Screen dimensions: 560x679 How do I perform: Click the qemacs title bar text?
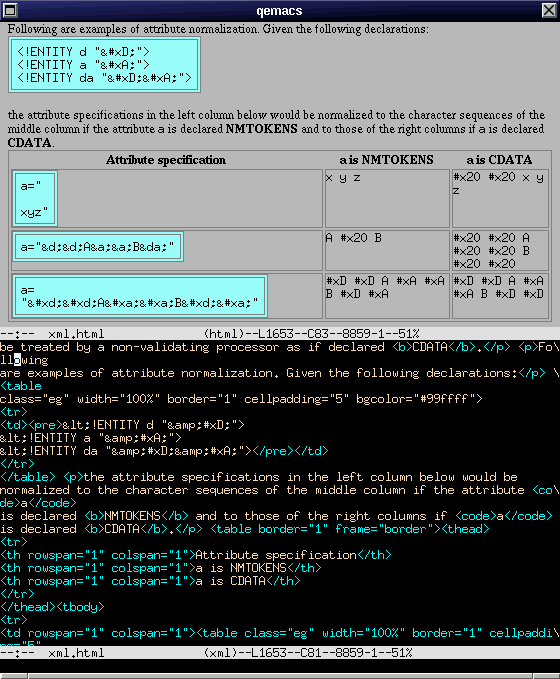[279, 10]
